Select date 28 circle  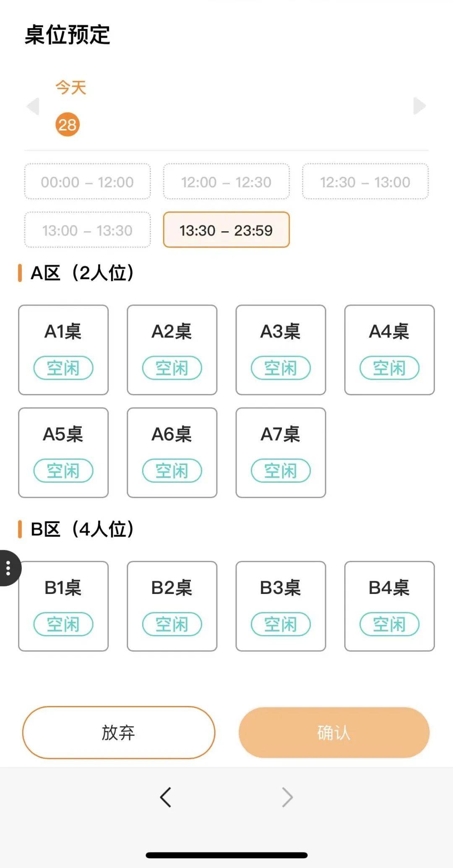click(x=68, y=125)
